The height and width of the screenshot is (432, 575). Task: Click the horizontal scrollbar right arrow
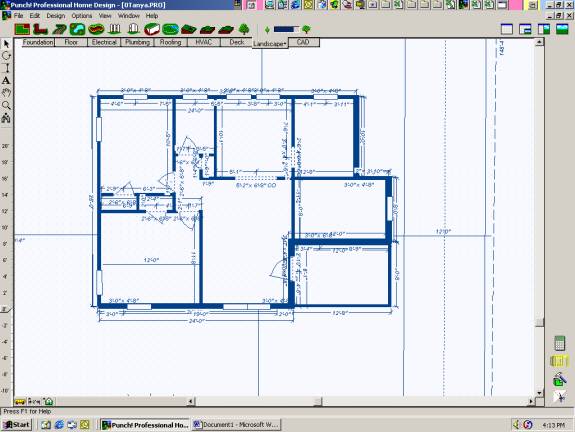pyautogui.click(x=531, y=401)
